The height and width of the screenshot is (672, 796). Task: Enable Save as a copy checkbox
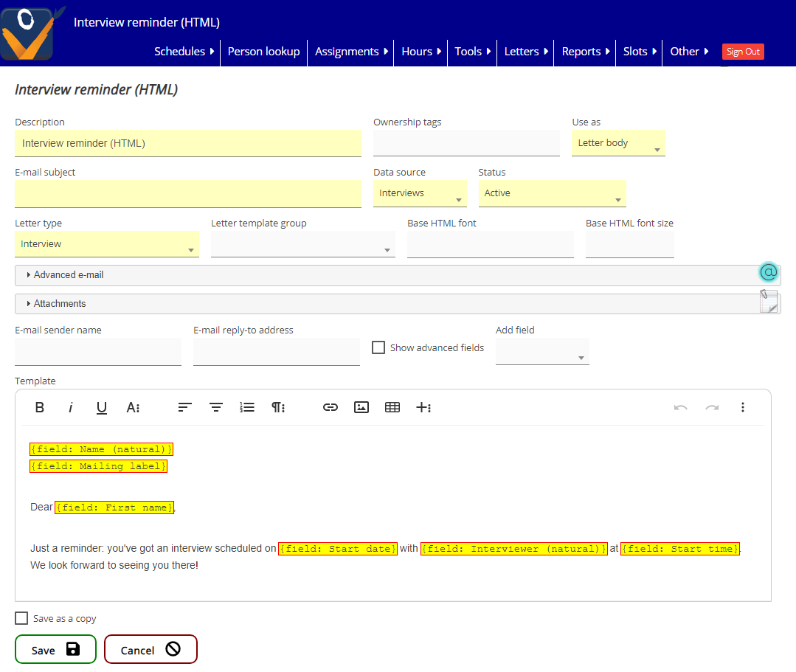pyautogui.click(x=21, y=618)
